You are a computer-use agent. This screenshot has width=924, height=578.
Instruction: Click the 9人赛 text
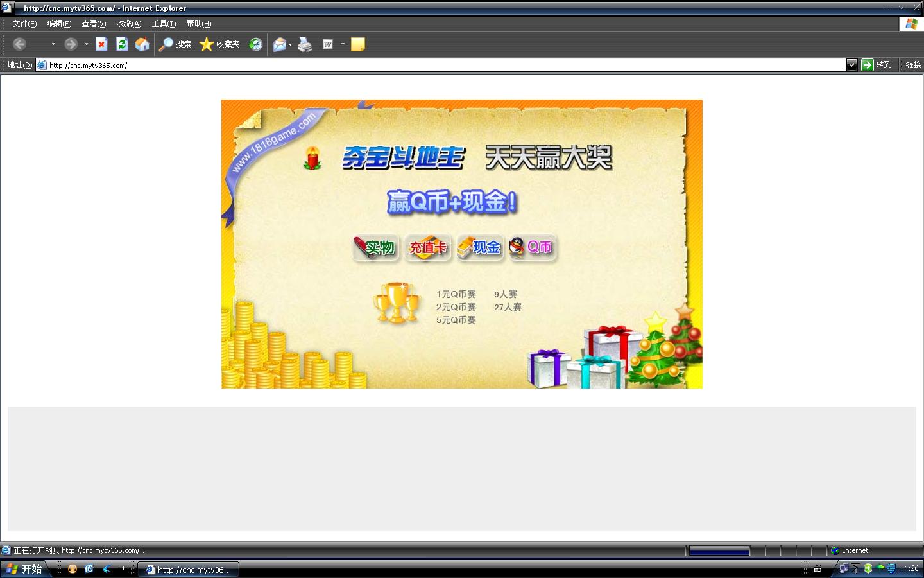coord(506,294)
